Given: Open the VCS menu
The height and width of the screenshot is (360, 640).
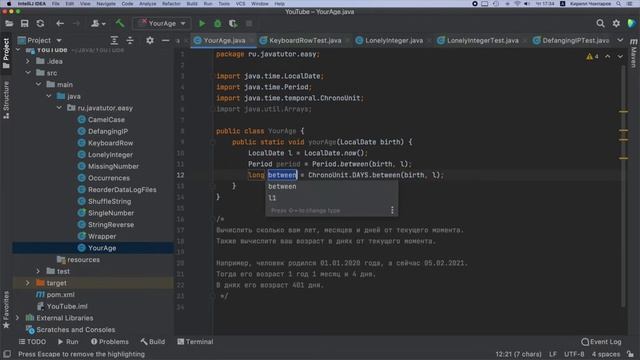Looking at the screenshot, I should 240,4.
